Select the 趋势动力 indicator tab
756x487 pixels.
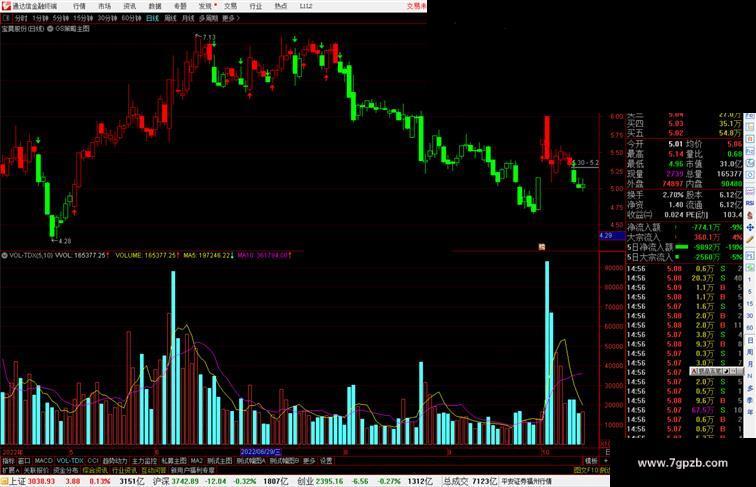click(x=115, y=461)
